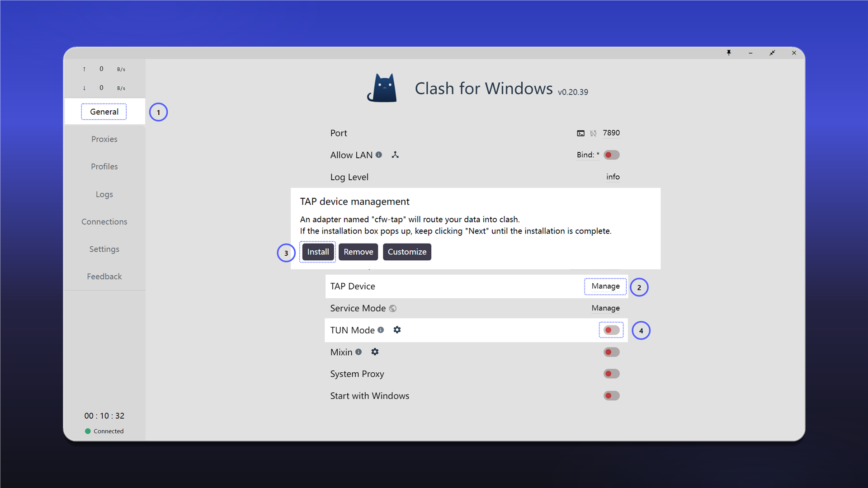Open terminal icon next to Port
868x488 pixels.
point(580,133)
